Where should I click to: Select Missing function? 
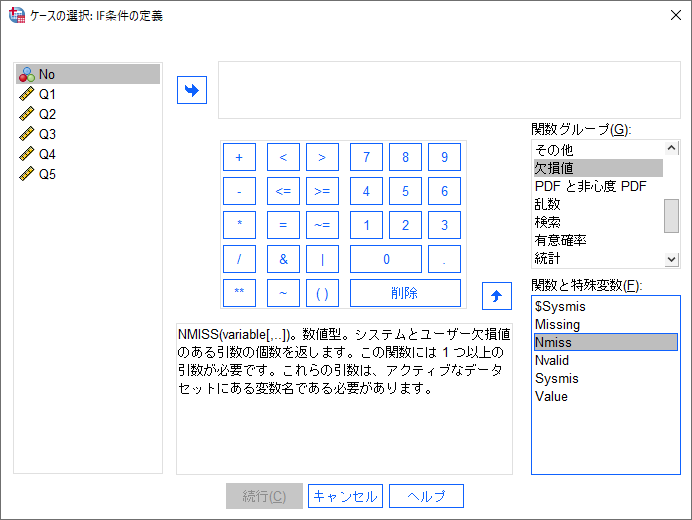coord(606,324)
